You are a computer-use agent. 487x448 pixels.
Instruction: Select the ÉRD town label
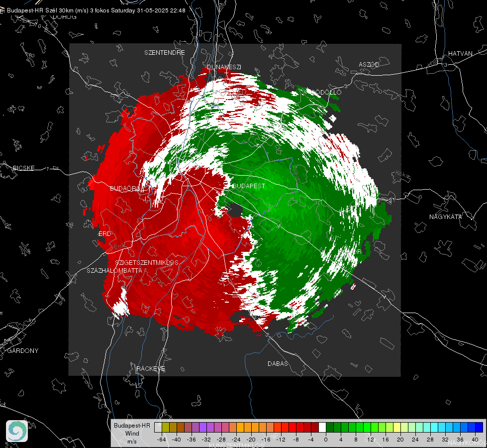pyautogui.click(x=104, y=234)
